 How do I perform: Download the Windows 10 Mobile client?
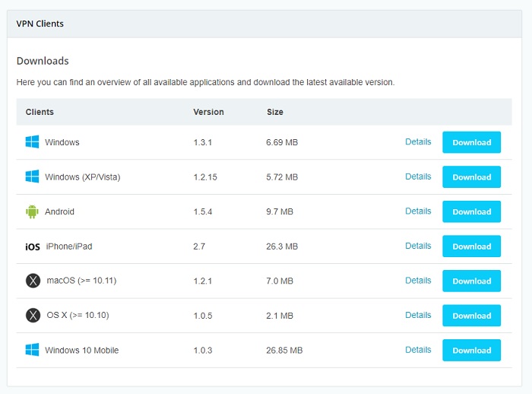[x=472, y=350]
